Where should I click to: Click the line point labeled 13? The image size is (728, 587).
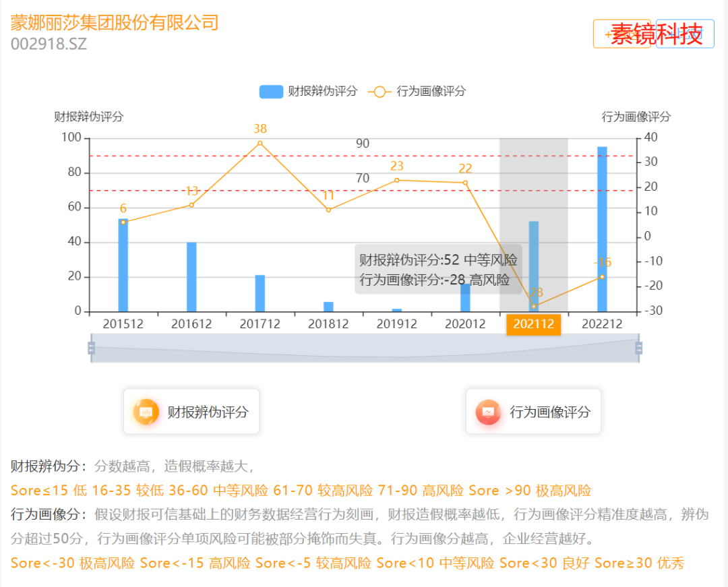(x=191, y=205)
